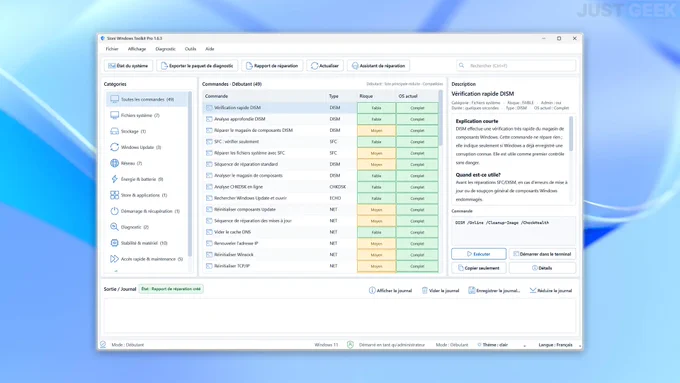Click the 'Copier seulement' button
The width and height of the screenshot is (680, 383).
(479, 268)
